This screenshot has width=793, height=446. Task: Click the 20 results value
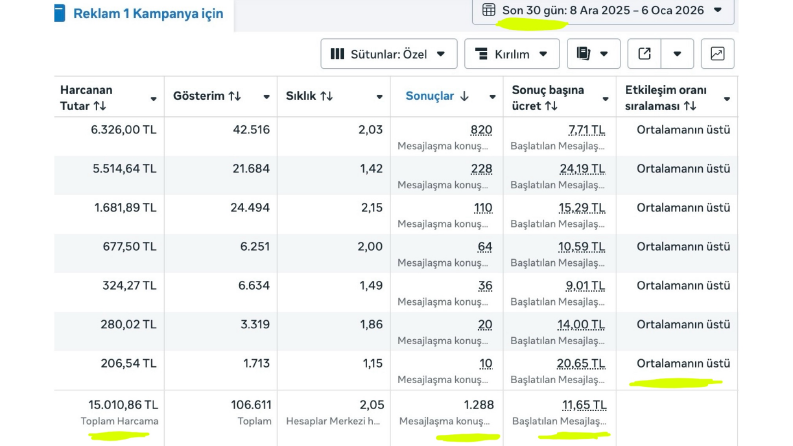point(485,325)
